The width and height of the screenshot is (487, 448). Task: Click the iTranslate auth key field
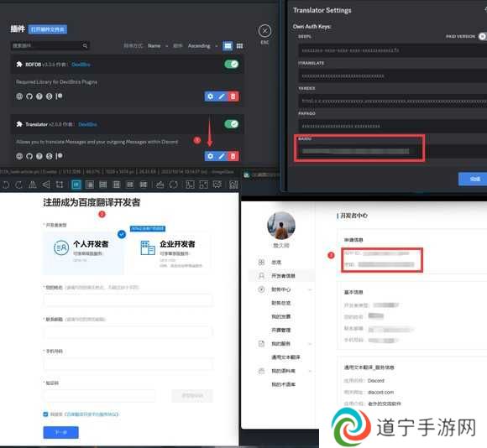point(393,76)
